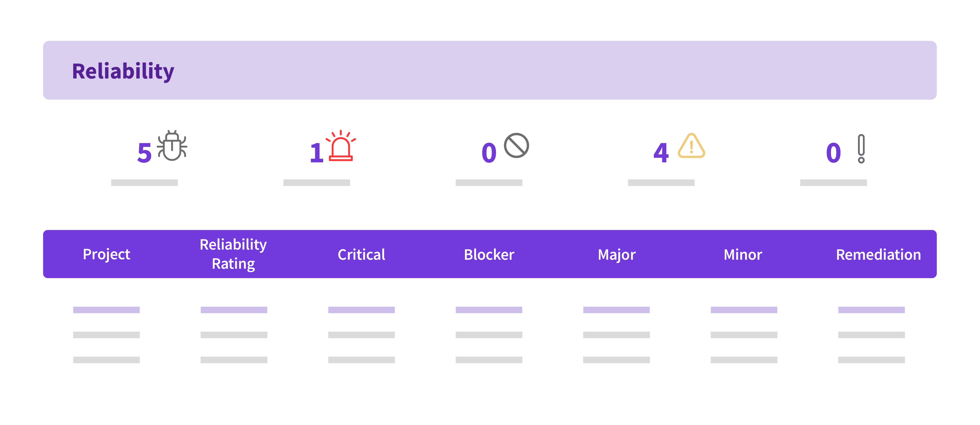Screen dimensions: 980x425
Task: Click the Remediation column header
Action: coord(878,254)
